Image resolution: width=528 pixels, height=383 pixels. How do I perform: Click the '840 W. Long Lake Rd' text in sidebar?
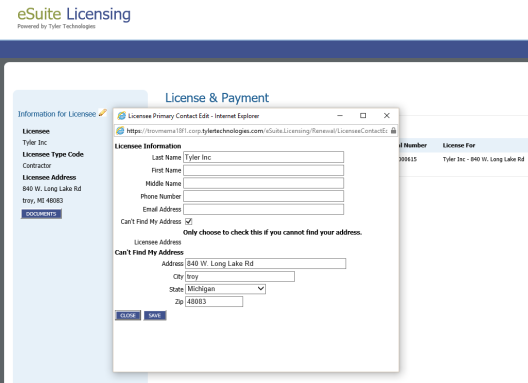[52, 189]
